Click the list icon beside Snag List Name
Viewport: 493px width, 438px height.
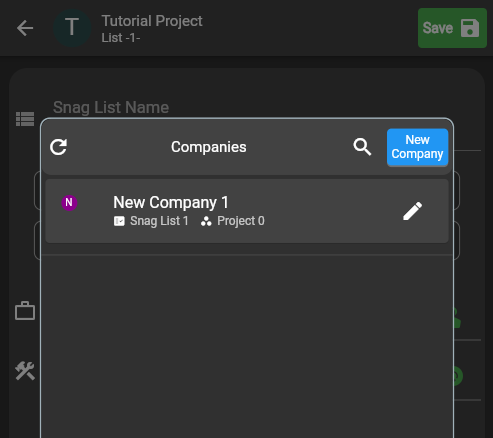tap(25, 119)
